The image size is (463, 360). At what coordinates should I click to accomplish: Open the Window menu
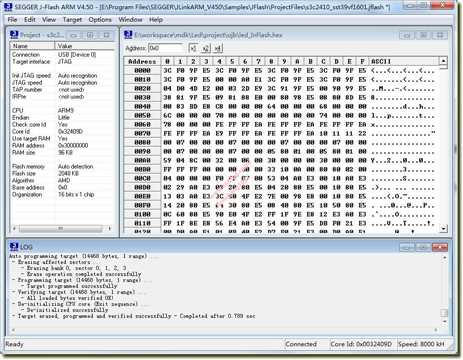point(130,20)
